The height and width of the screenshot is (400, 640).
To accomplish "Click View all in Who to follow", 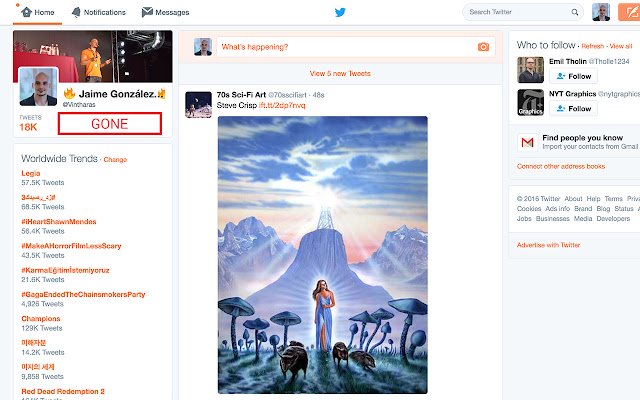I will 620,46.
